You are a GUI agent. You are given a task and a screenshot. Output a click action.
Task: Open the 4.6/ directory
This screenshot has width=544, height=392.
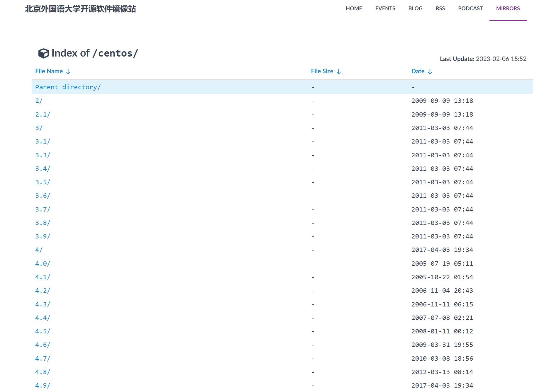pos(43,345)
